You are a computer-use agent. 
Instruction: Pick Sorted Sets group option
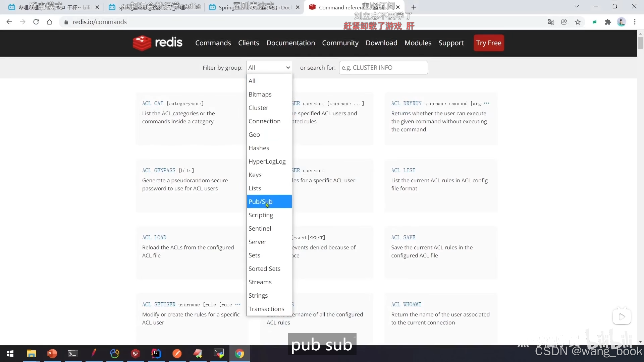point(269,268)
